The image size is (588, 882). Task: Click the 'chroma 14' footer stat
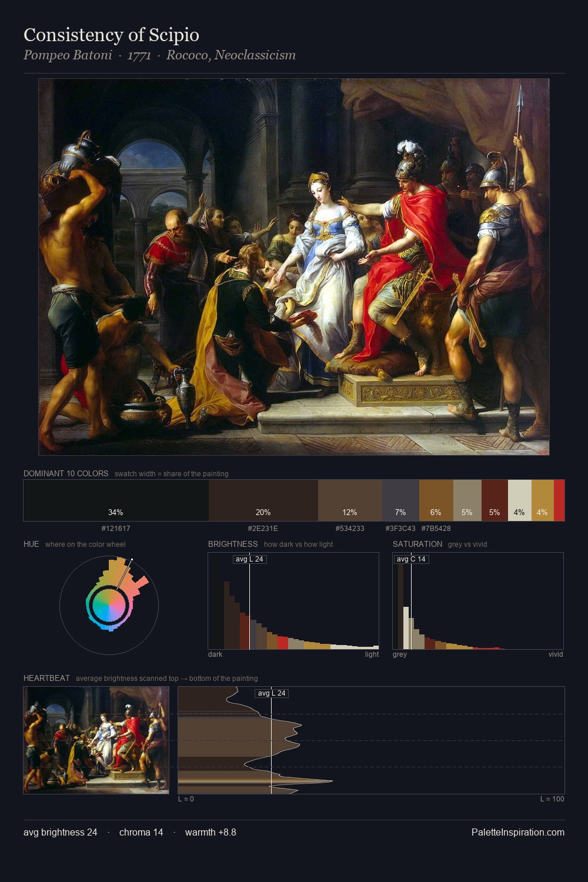point(141,832)
